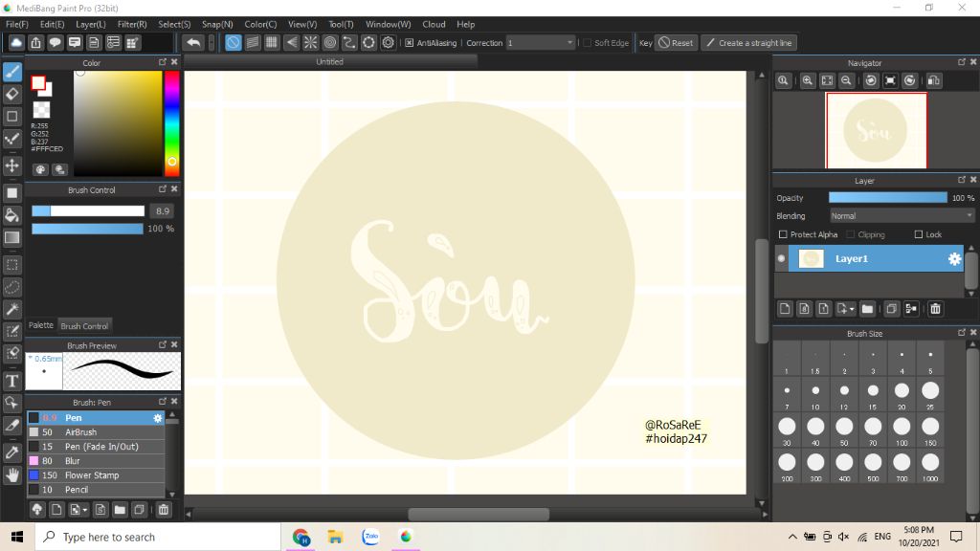Switch to the Palette tab
This screenshot has width=980, height=551.
[41, 325]
